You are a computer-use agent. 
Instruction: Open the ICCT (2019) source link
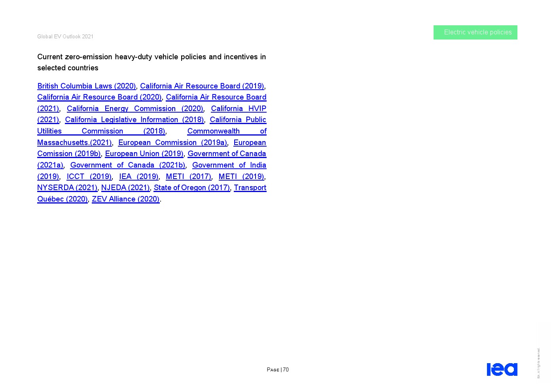89,177
